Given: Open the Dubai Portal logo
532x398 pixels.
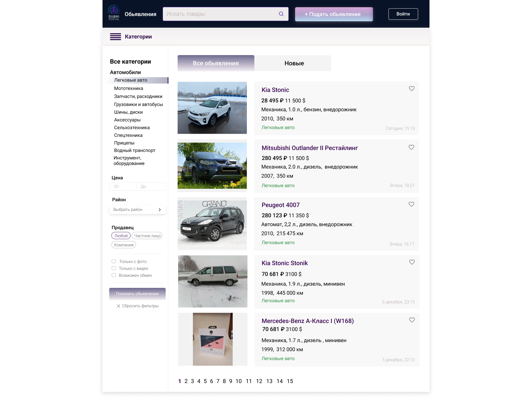Looking at the screenshot, I should (x=114, y=13).
